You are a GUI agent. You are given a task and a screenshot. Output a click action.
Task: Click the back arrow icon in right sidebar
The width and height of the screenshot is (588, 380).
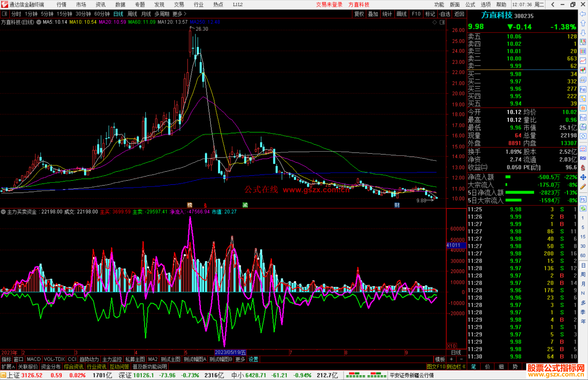tap(583, 14)
